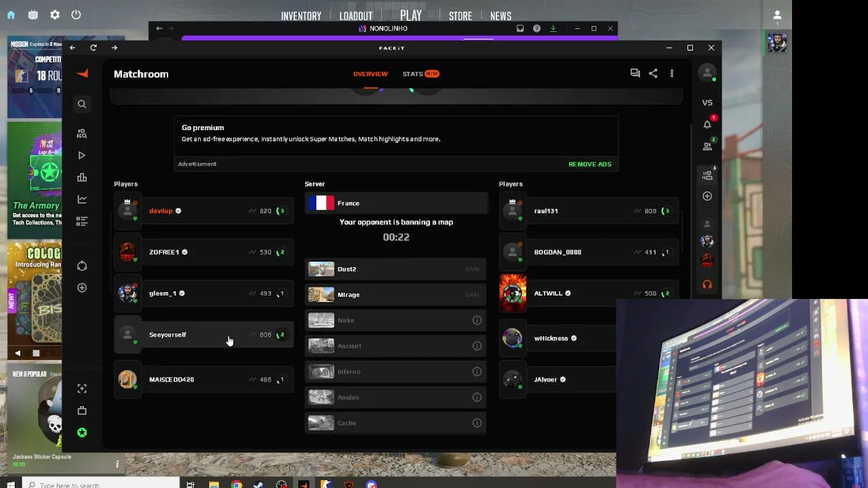Open the Store menu in CS2

(460, 16)
